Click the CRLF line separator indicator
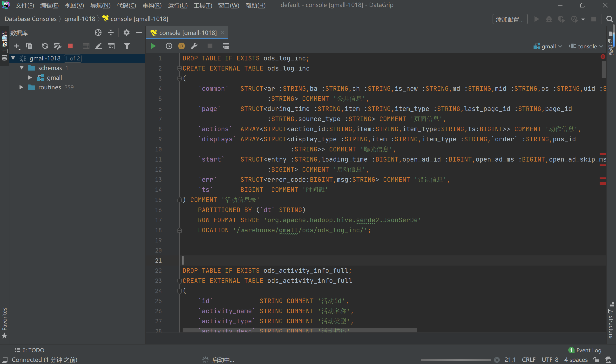Screen dimensions: 616x364 528,360
